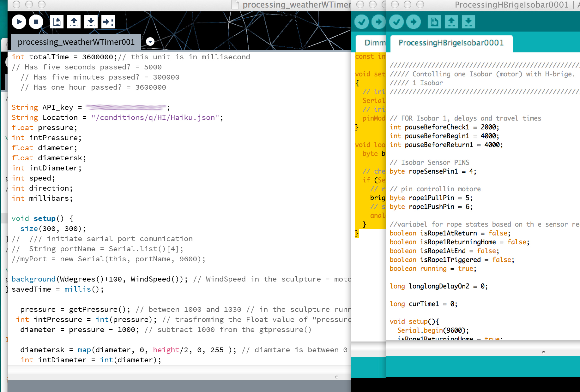Screen dimensions: 580x392
Task: Switch to the Dimm tab in background window
Action: 372,43
